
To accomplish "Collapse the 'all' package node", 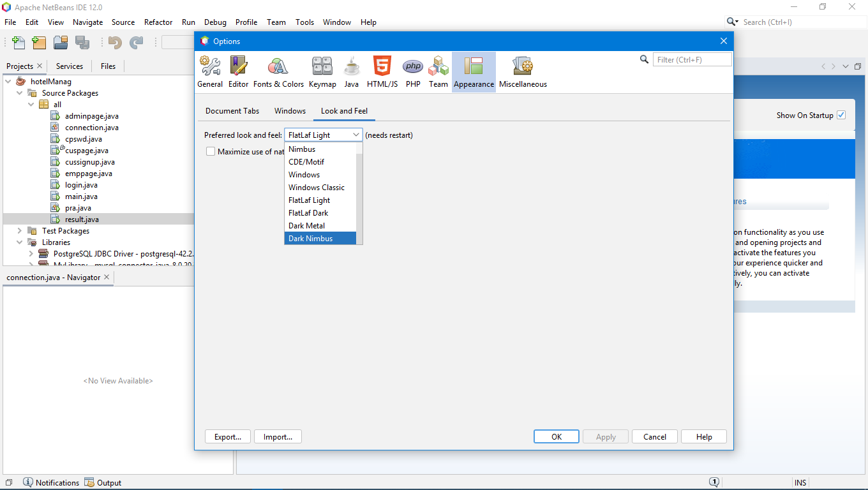I will click(31, 105).
